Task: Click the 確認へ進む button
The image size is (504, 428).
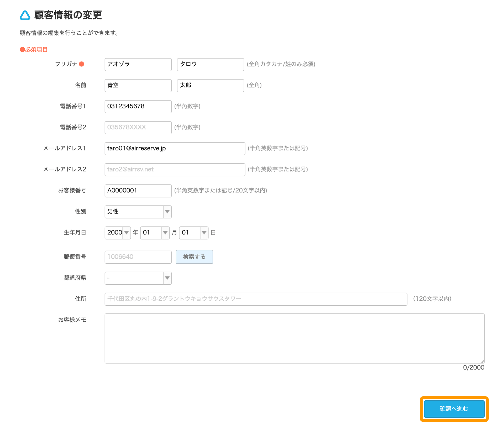Action: coord(454,409)
